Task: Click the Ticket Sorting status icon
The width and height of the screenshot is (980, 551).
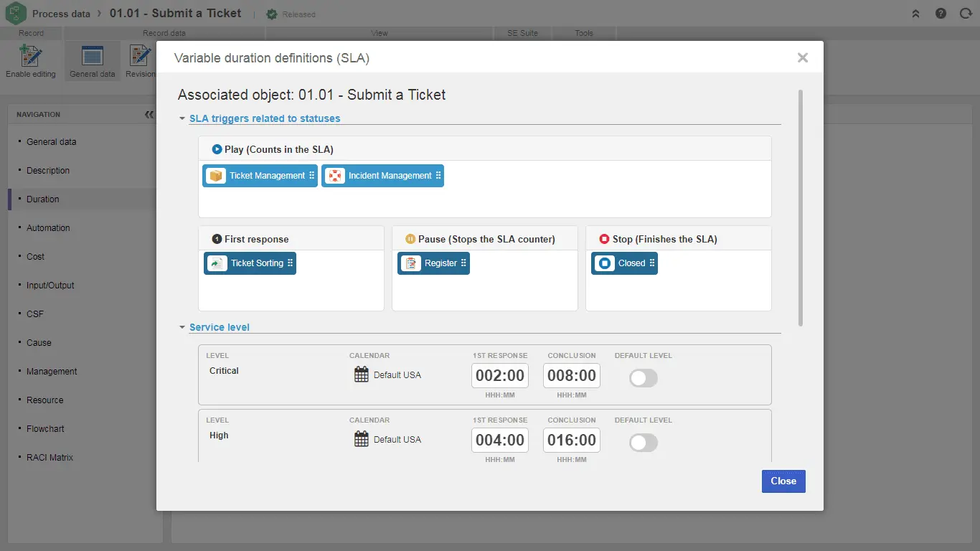Action: click(x=217, y=263)
